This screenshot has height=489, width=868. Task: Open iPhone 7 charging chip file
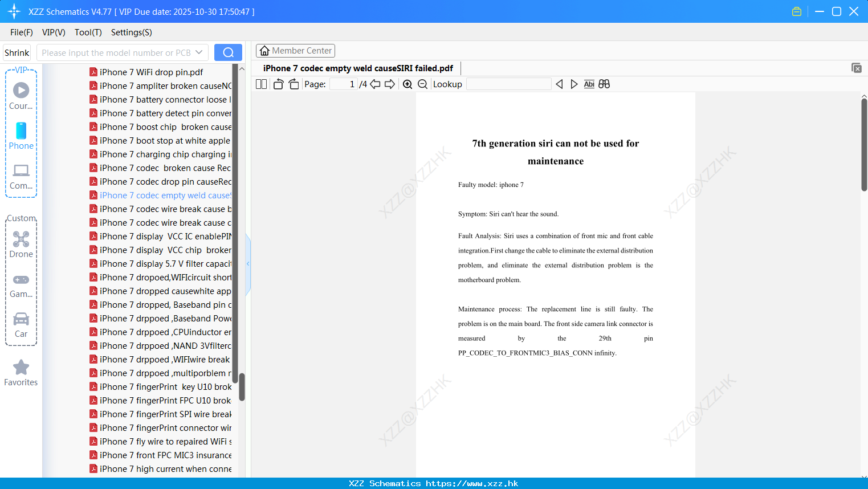[160, 154]
